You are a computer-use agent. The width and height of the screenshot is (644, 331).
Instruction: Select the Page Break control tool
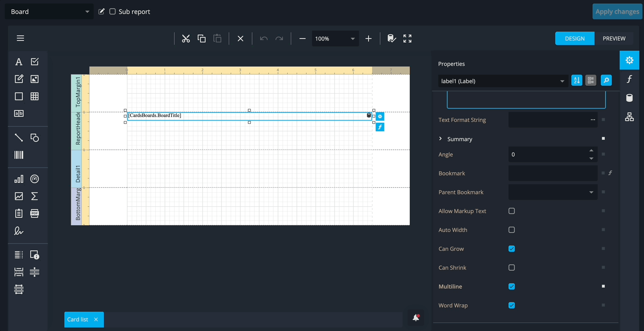[18, 272]
